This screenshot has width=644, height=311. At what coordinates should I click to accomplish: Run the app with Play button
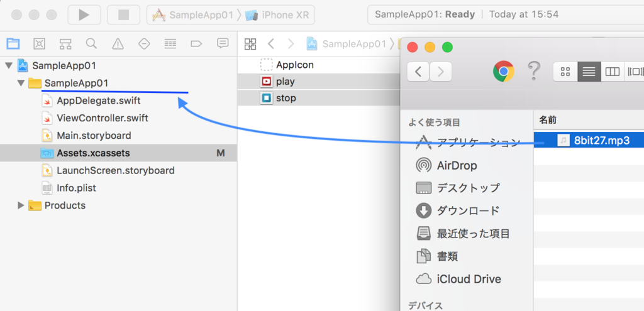pos(84,15)
